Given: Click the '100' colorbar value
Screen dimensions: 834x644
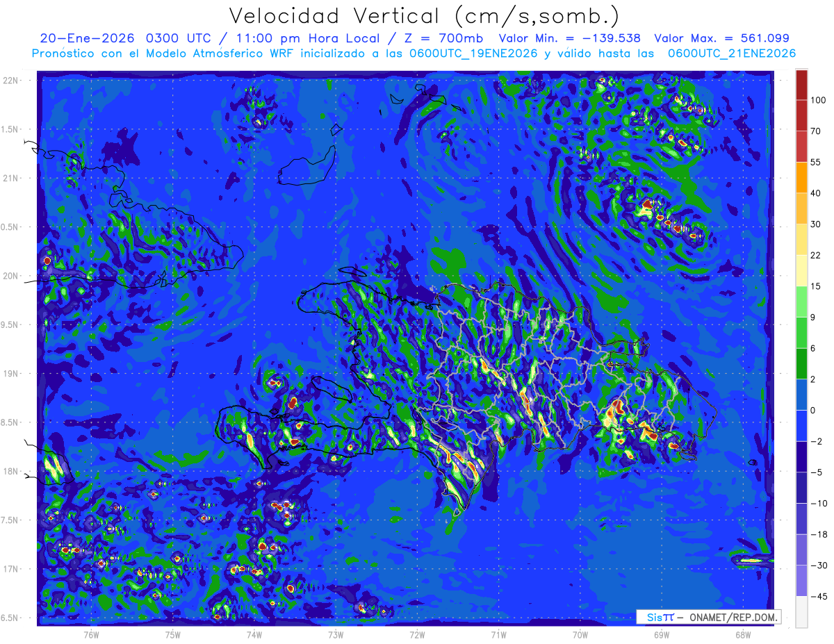Looking at the screenshot, I should (x=817, y=100).
